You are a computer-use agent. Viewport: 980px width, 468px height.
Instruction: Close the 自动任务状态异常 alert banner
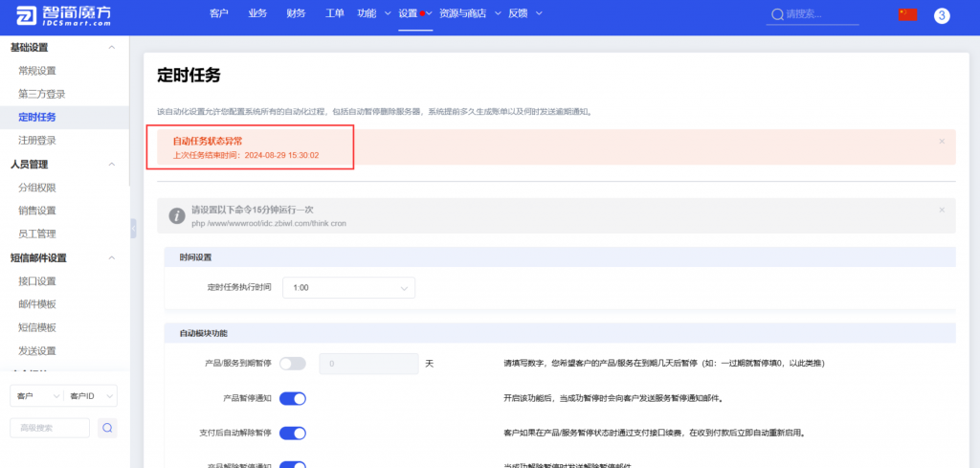coord(942,142)
